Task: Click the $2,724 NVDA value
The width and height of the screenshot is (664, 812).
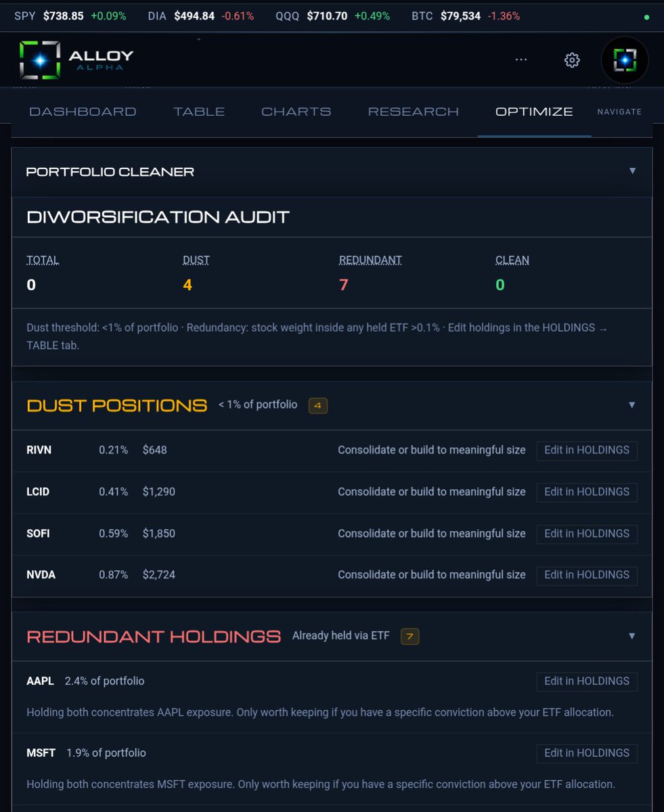Action: tap(159, 574)
